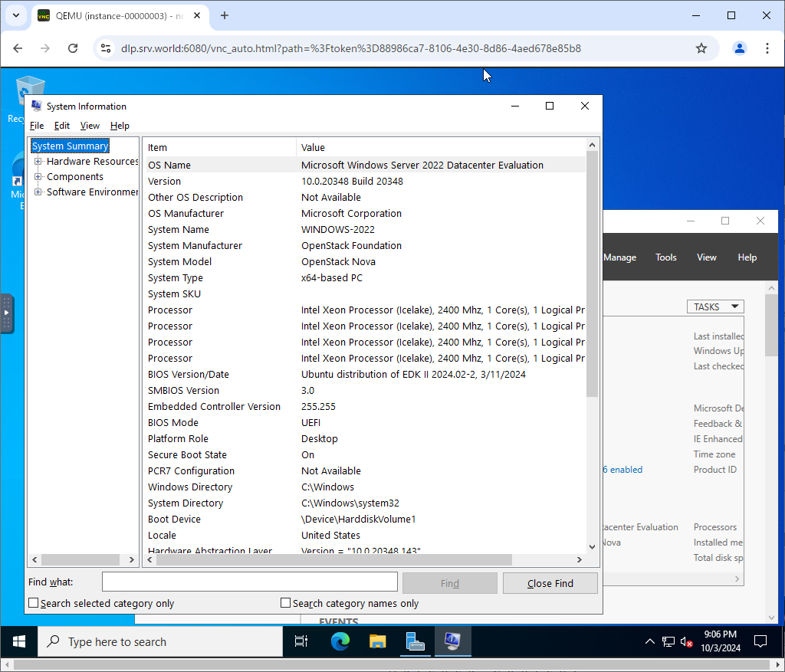
Task: Open Tools menu in Server Manager
Action: tap(666, 257)
